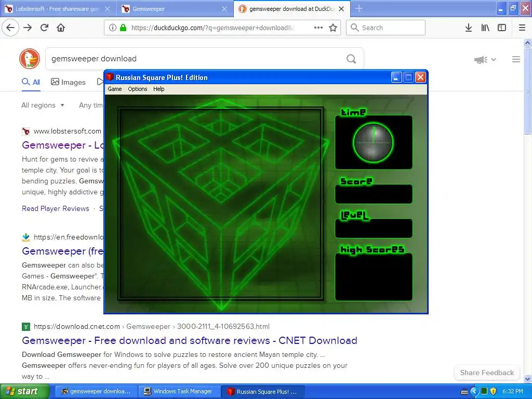Expand the Any time filter dropdown
Viewport: 532px width, 399px height.
coord(91,105)
